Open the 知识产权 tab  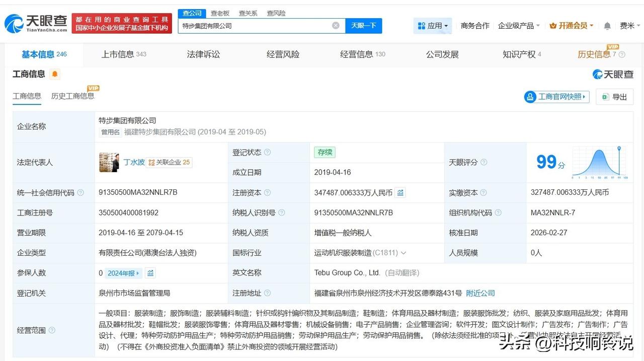click(522, 54)
